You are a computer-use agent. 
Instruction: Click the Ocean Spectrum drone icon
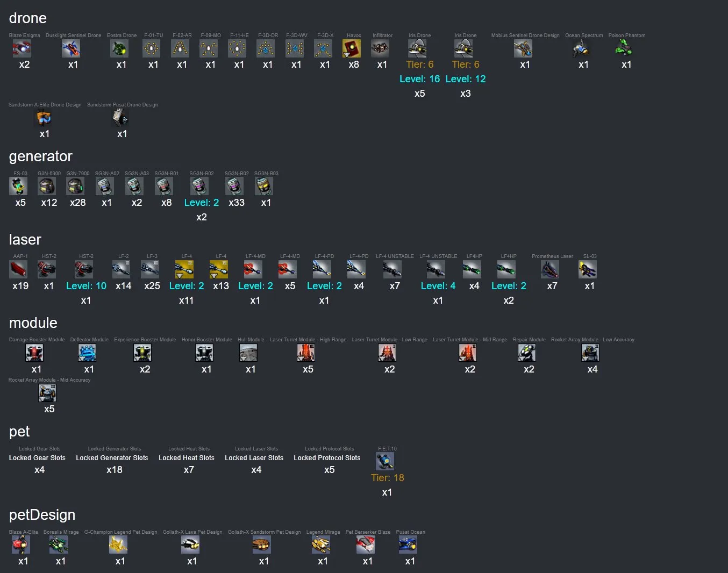pyautogui.click(x=581, y=49)
